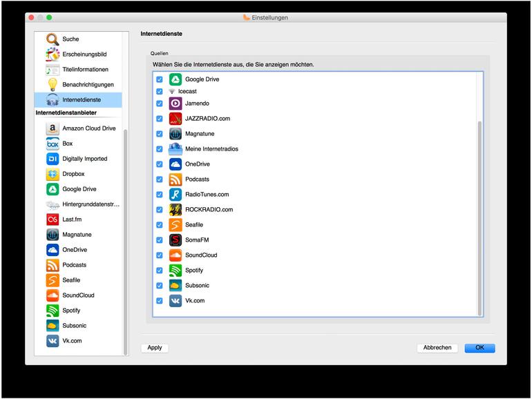The image size is (532, 399).
Task: Open the Suche settings icon
Action: pos(53,39)
